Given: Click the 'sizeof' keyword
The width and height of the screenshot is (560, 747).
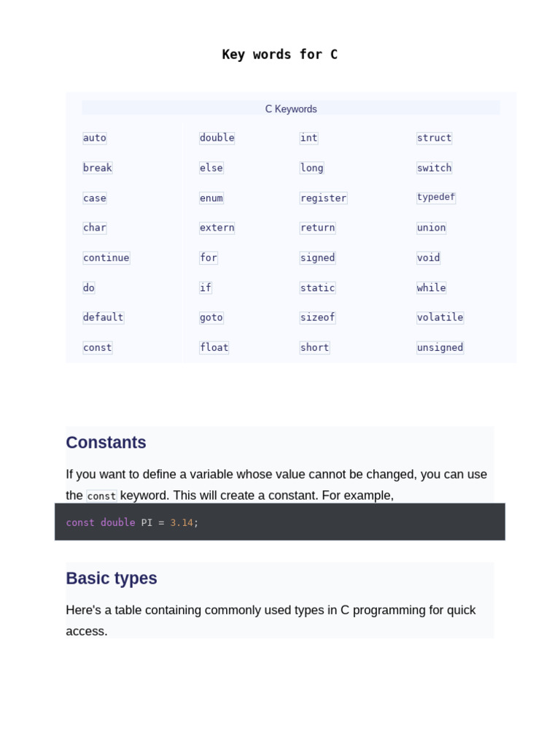Looking at the screenshot, I should click(x=317, y=317).
